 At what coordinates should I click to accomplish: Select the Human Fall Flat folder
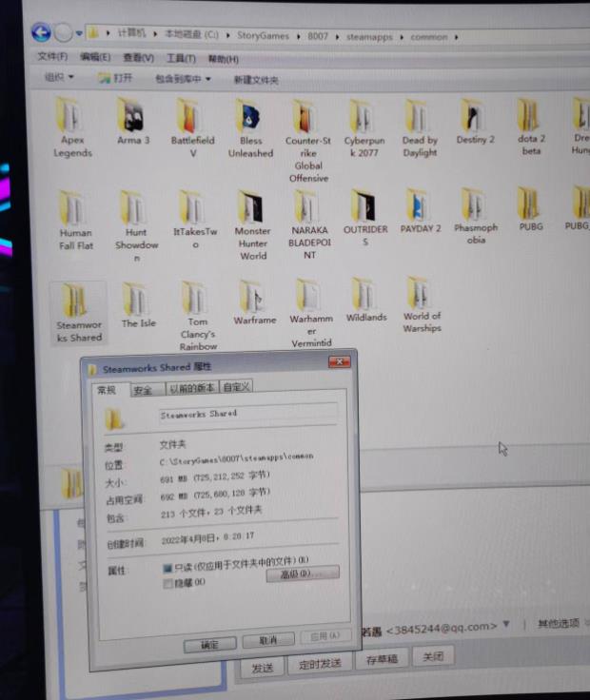click(x=75, y=220)
